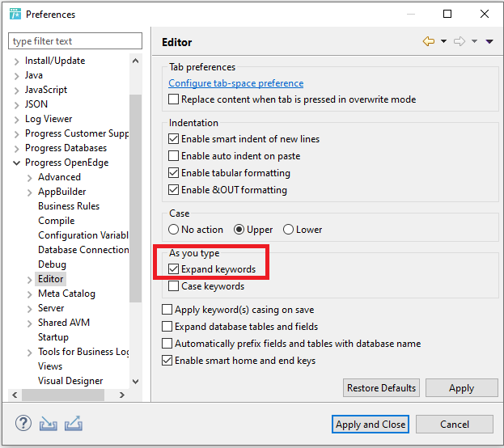Toggle Enable smart home and end keys
This screenshot has height=448, width=504.
167,361
